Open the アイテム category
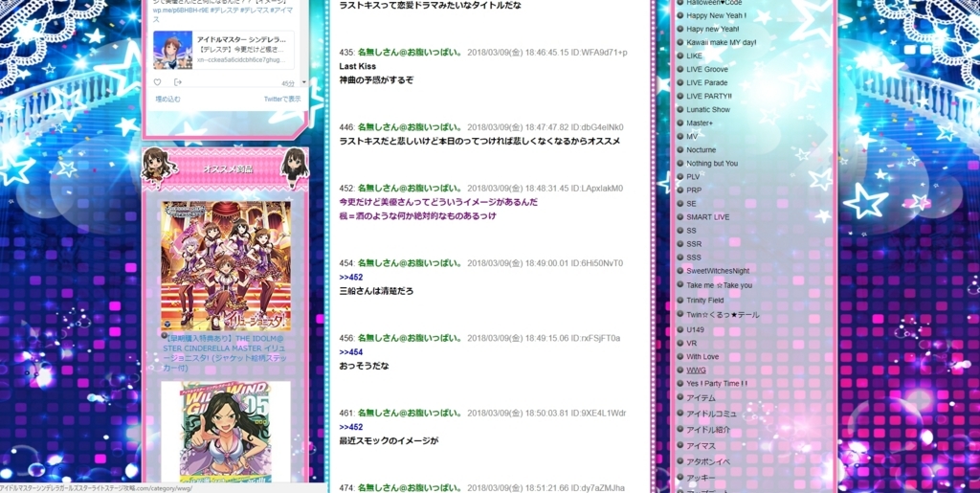980x493 pixels. pos(701,397)
